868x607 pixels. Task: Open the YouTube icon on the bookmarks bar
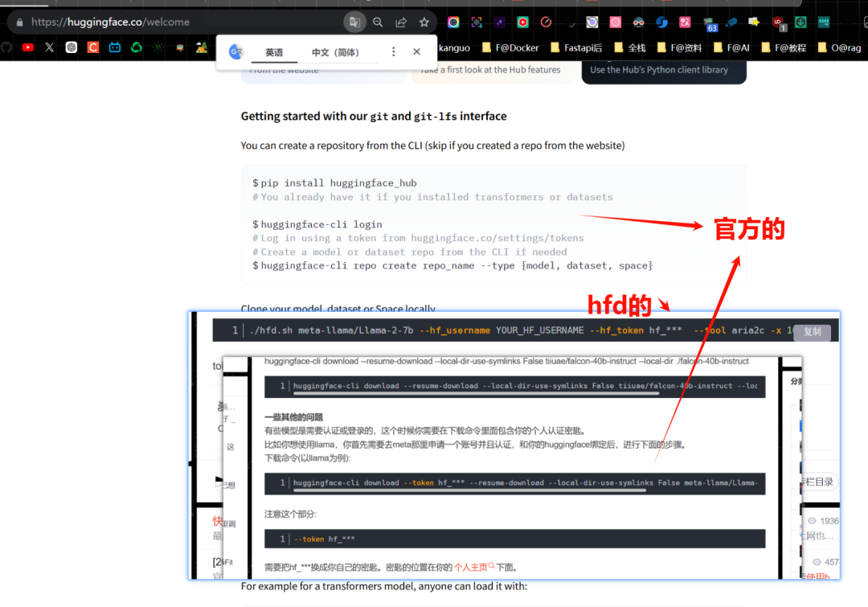click(27, 47)
